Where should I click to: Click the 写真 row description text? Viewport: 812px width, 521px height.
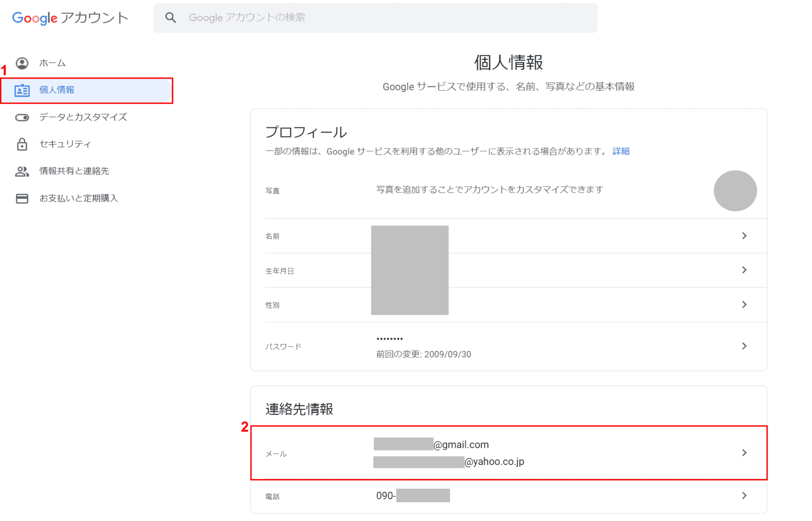(x=490, y=190)
